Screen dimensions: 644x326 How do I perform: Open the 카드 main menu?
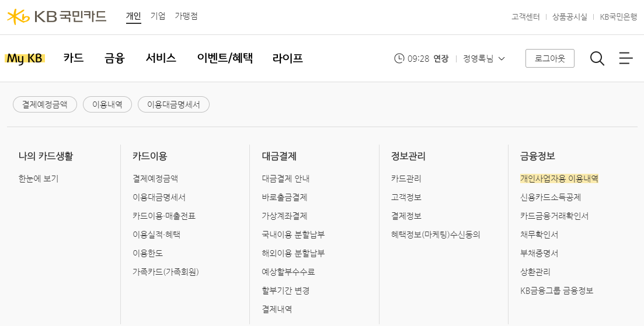(x=74, y=58)
